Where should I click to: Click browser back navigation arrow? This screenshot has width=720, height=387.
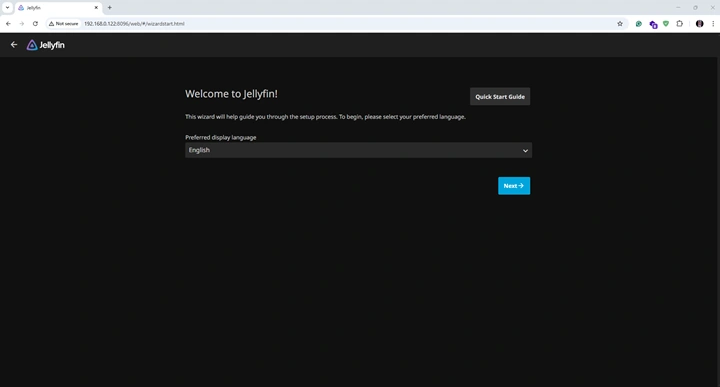pyautogui.click(x=8, y=23)
